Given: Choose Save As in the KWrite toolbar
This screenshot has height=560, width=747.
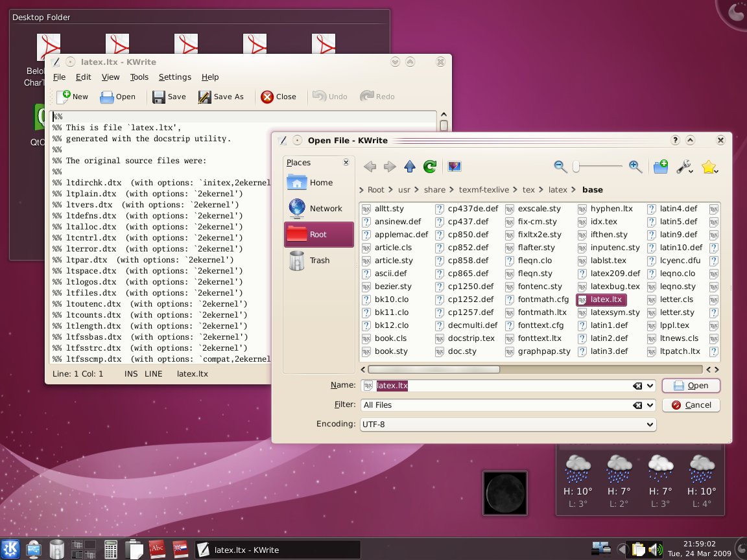Looking at the screenshot, I should tap(221, 97).
